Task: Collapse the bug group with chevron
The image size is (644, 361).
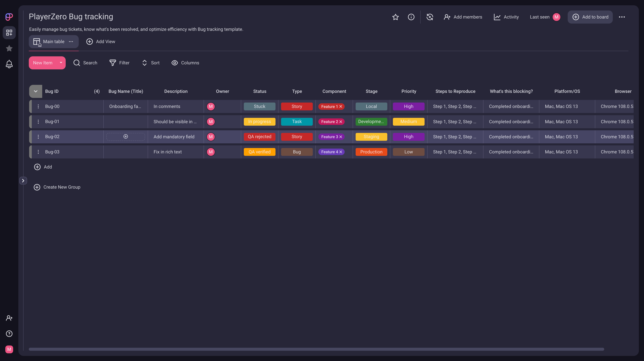Action: 36,91
